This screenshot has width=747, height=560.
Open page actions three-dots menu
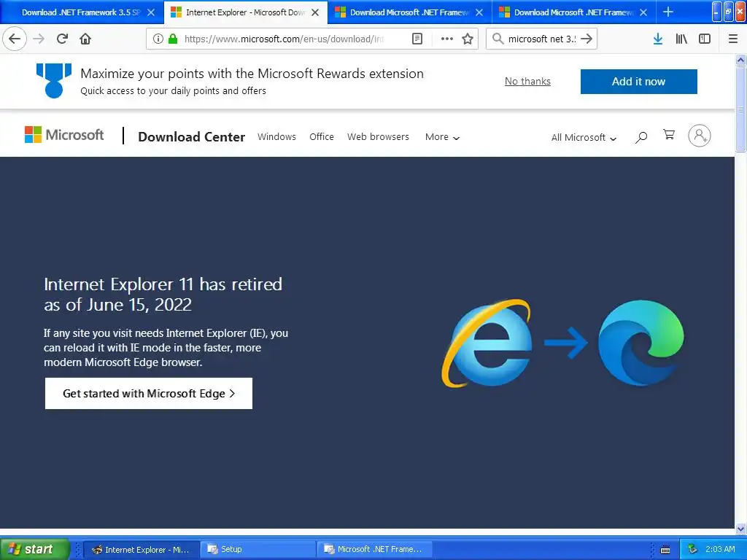tap(447, 39)
